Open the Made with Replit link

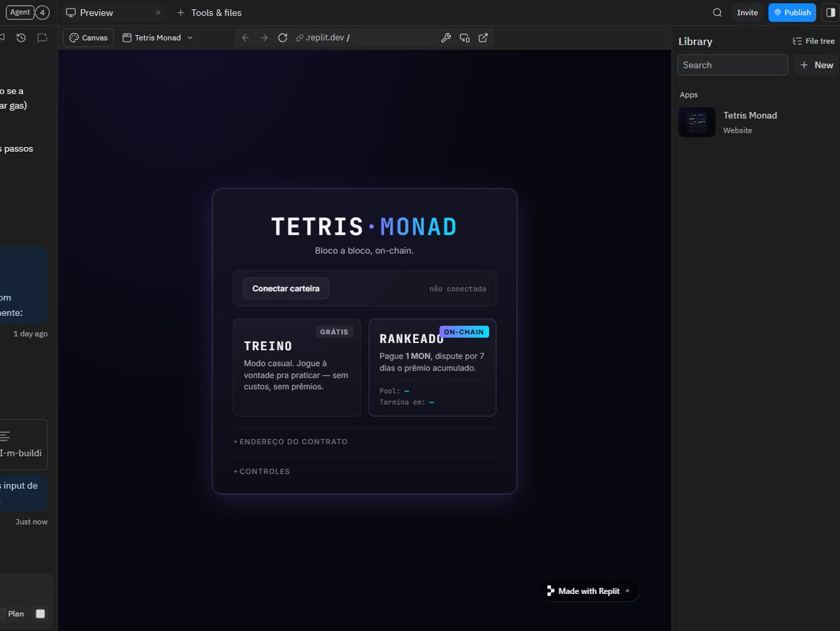point(584,591)
